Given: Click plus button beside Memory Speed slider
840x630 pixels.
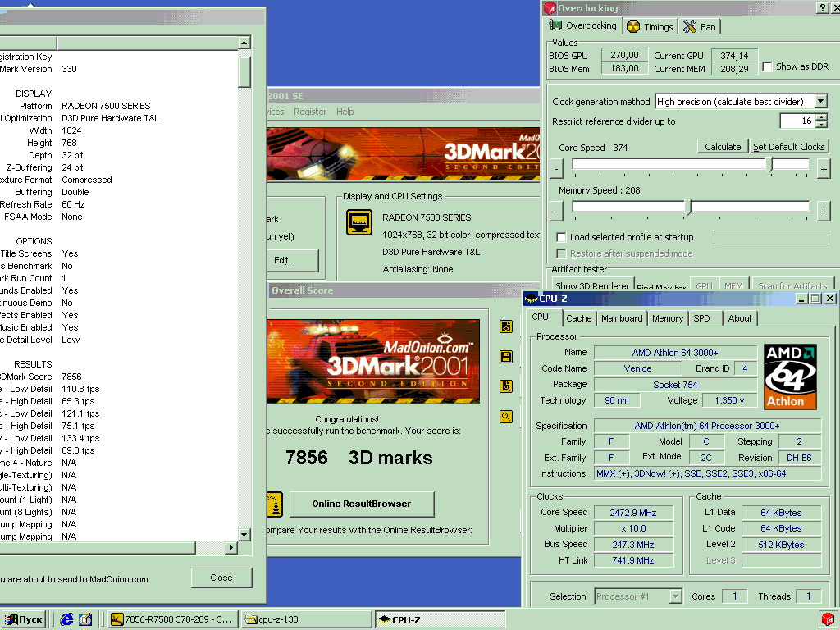Looking at the screenshot, I should [824, 212].
